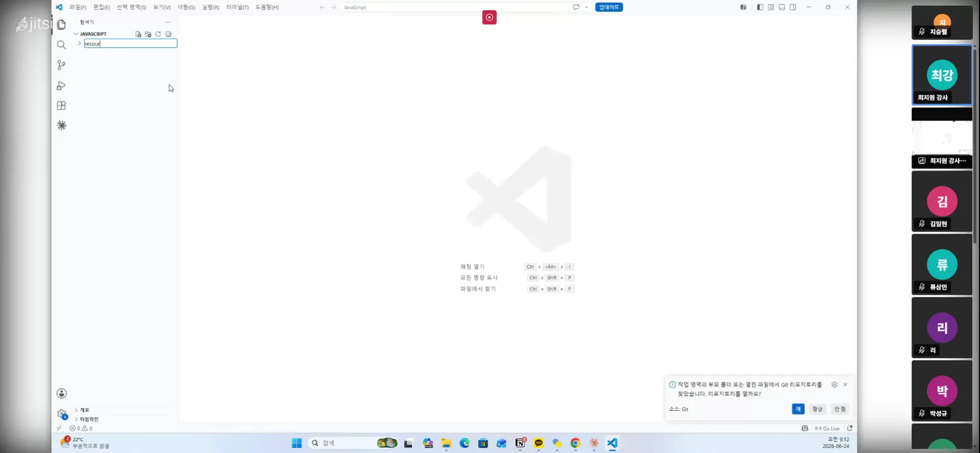Expand the folder being named resour
This screenshot has height=453, width=980.
80,43
